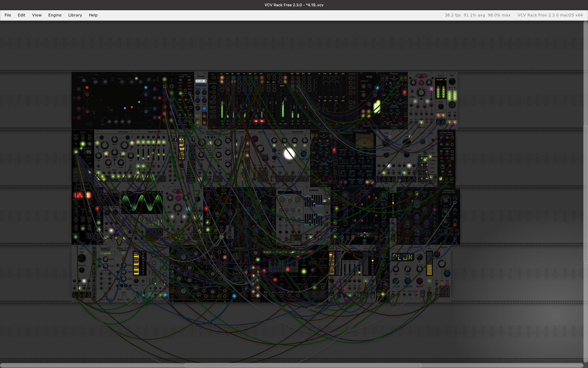
Task: Click the Att knob on Comp module
Action: [x=198, y=100]
